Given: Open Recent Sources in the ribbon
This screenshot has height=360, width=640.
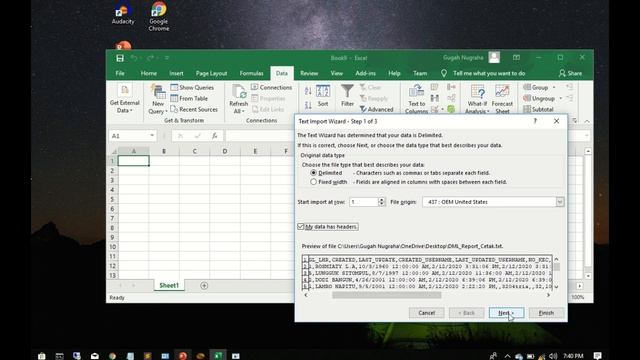Looking at the screenshot, I should click(x=194, y=109).
